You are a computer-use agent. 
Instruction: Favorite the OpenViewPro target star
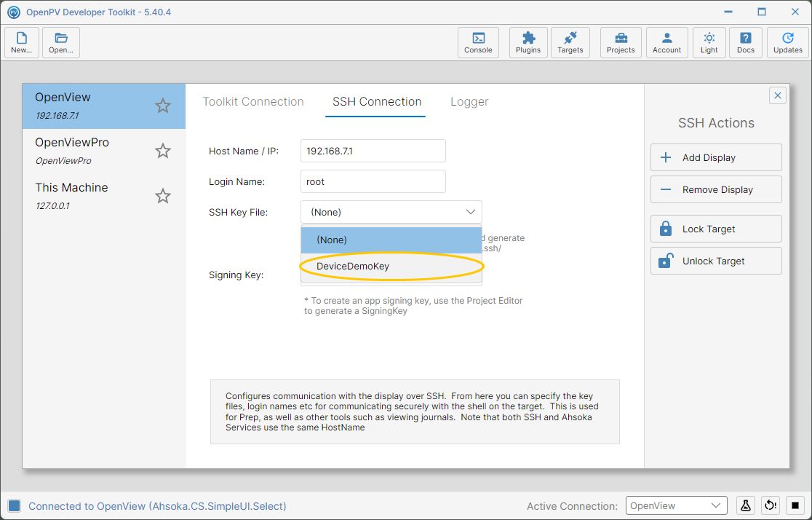pyautogui.click(x=162, y=151)
